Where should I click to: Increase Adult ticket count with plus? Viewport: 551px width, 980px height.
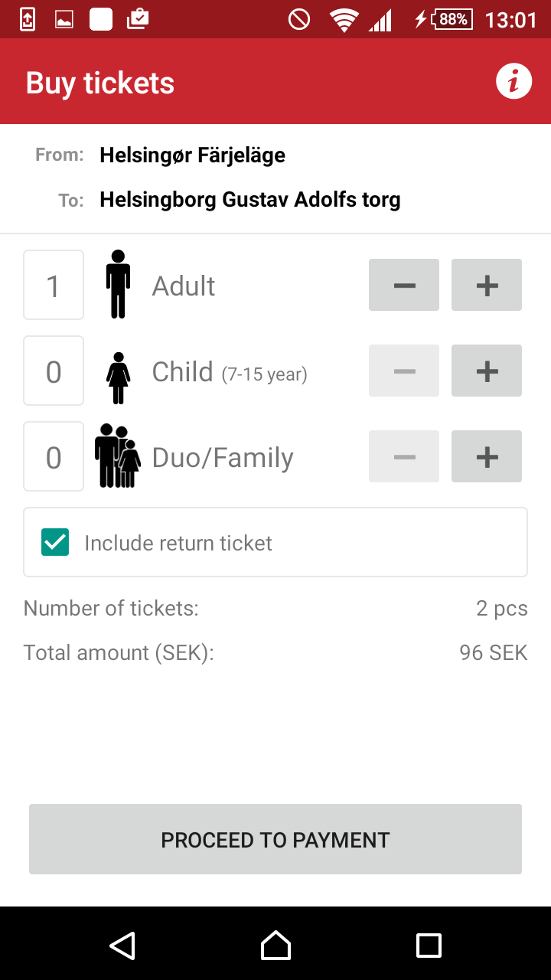[x=487, y=285]
